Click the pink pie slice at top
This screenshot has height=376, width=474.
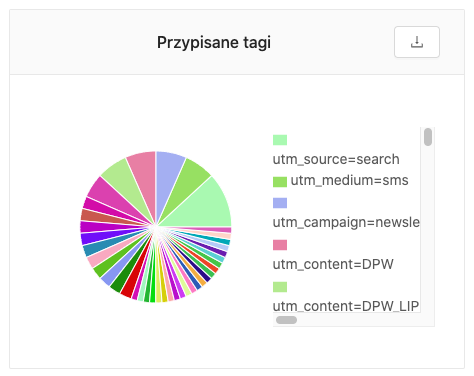pyautogui.click(x=144, y=177)
